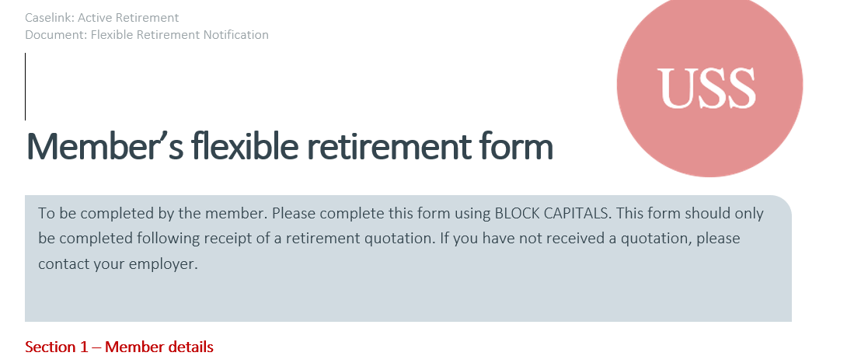Click the empty bottom area of the grey instruction box

pyautogui.click(x=408, y=298)
